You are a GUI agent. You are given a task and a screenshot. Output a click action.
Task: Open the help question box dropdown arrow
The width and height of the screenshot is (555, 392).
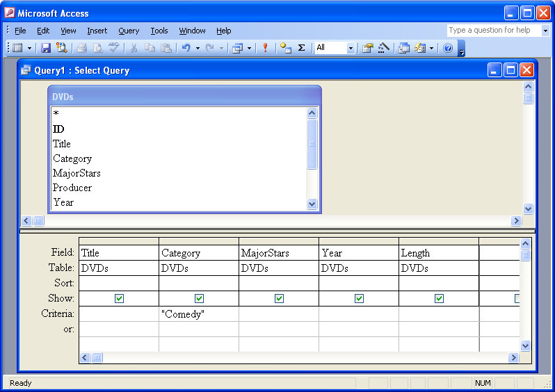[x=545, y=31]
